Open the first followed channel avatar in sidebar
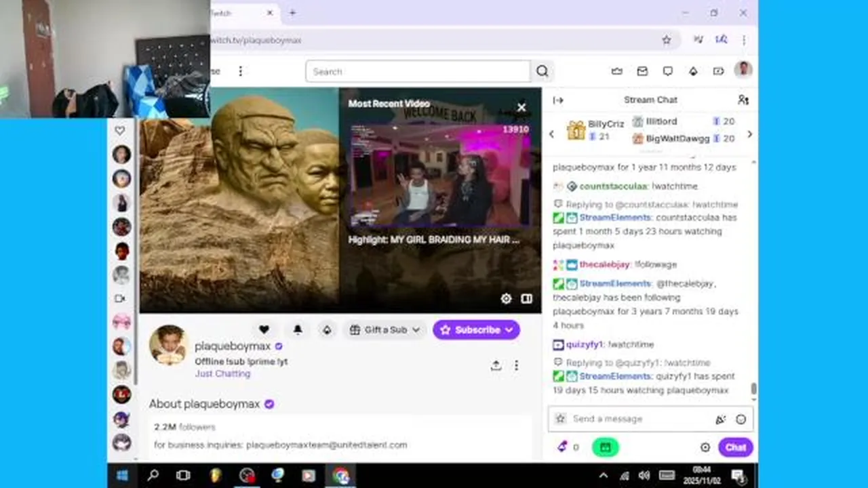 click(x=121, y=155)
